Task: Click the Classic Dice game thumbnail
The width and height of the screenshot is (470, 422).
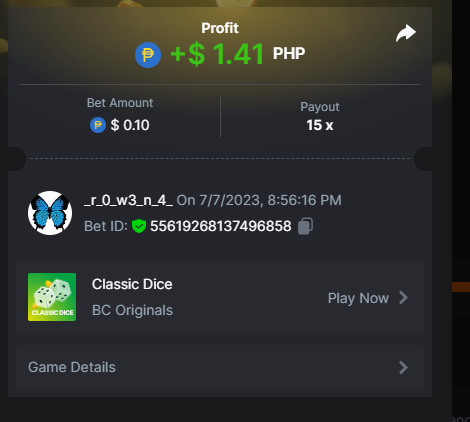Action: (52, 297)
